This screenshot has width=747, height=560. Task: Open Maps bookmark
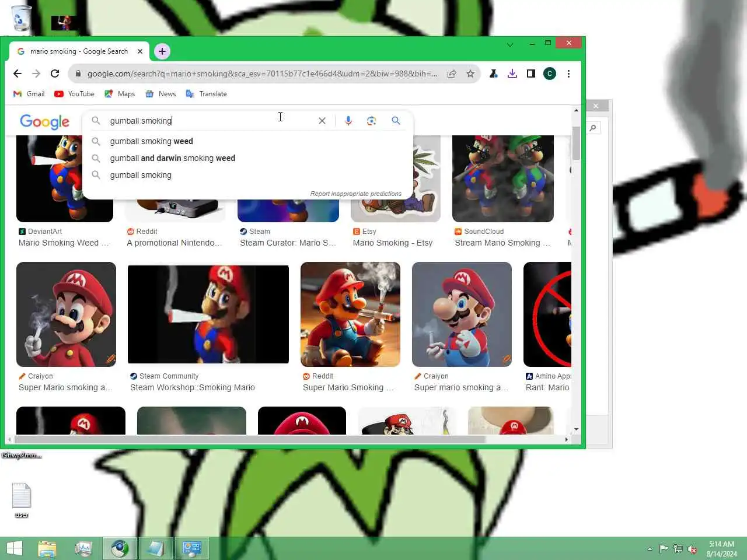coord(120,94)
